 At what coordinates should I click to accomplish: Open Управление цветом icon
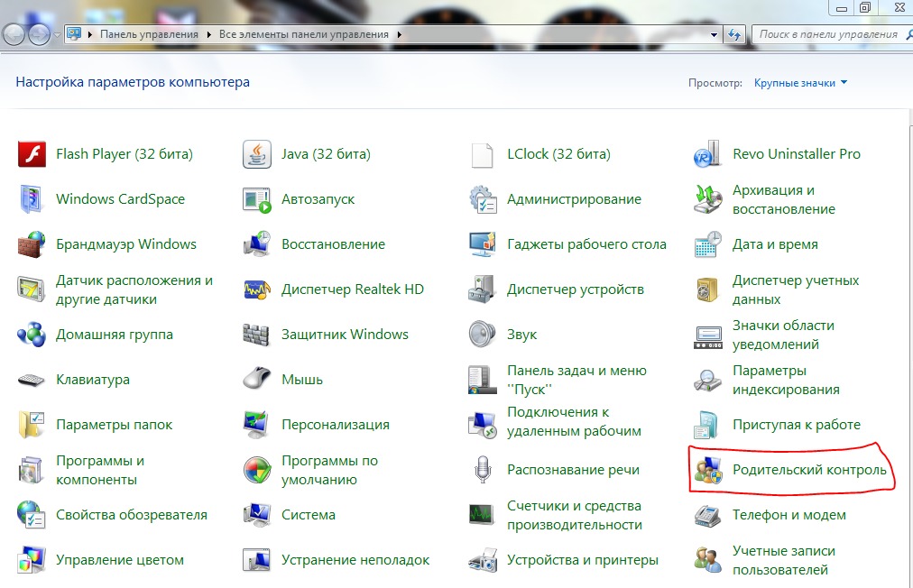point(32,560)
